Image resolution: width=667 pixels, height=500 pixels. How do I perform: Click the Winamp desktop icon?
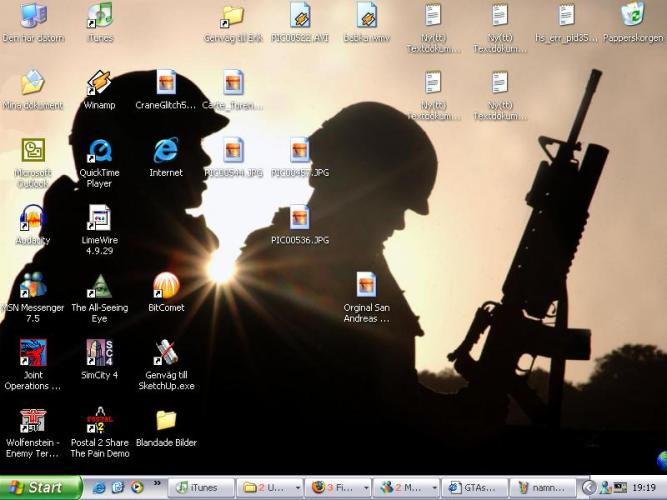tap(98, 84)
